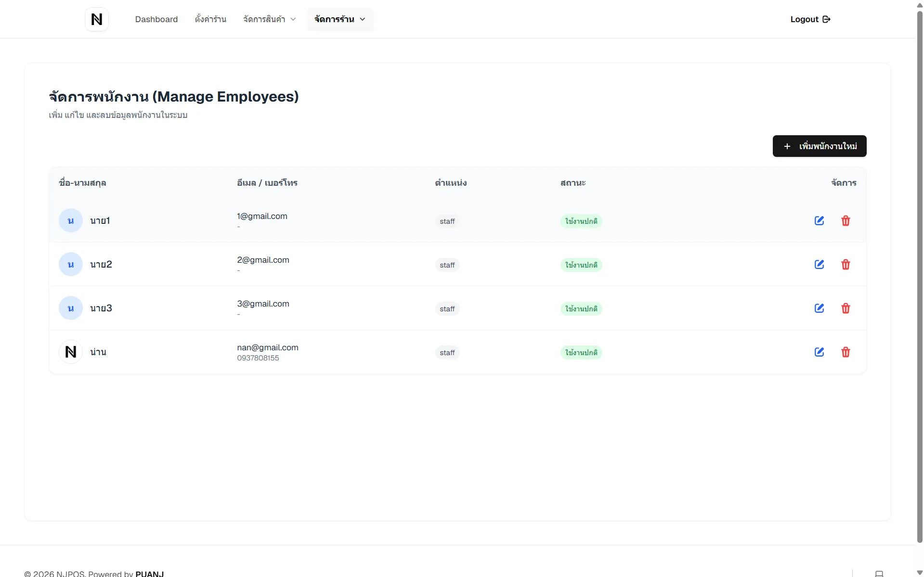Open the ตั้งค่าร้าน menu item
Image resolution: width=924 pixels, height=577 pixels.
coord(210,19)
